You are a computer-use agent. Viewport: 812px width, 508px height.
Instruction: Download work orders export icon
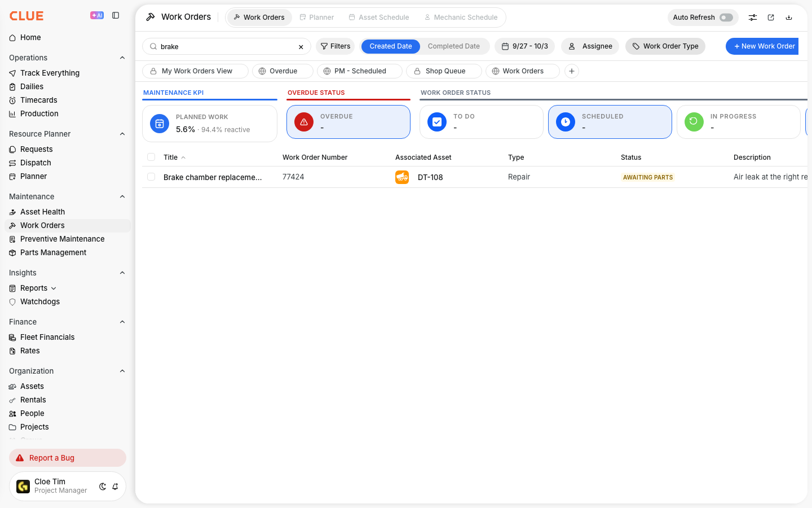point(789,17)
